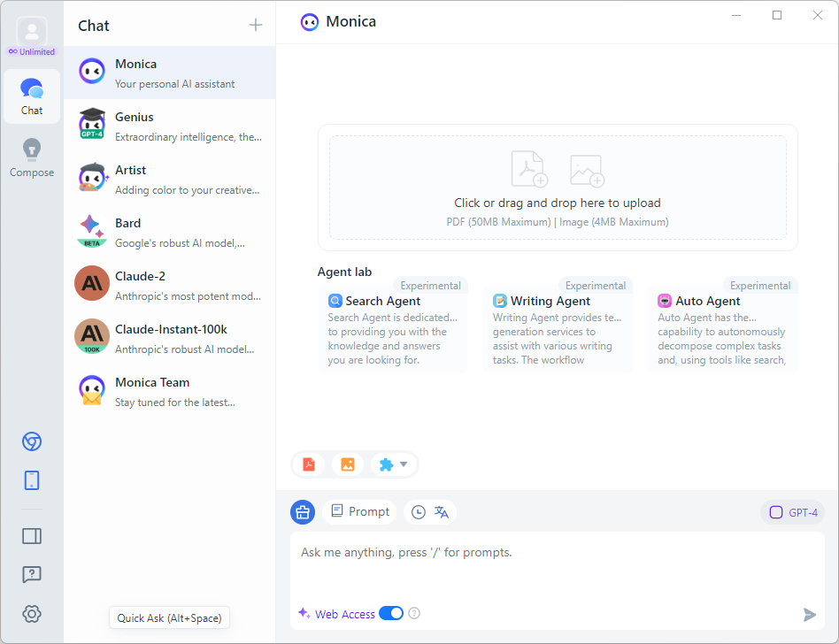Click the Agent lab heading
The height and width of the screenshot is (644, 839).
tap(344, 272)
